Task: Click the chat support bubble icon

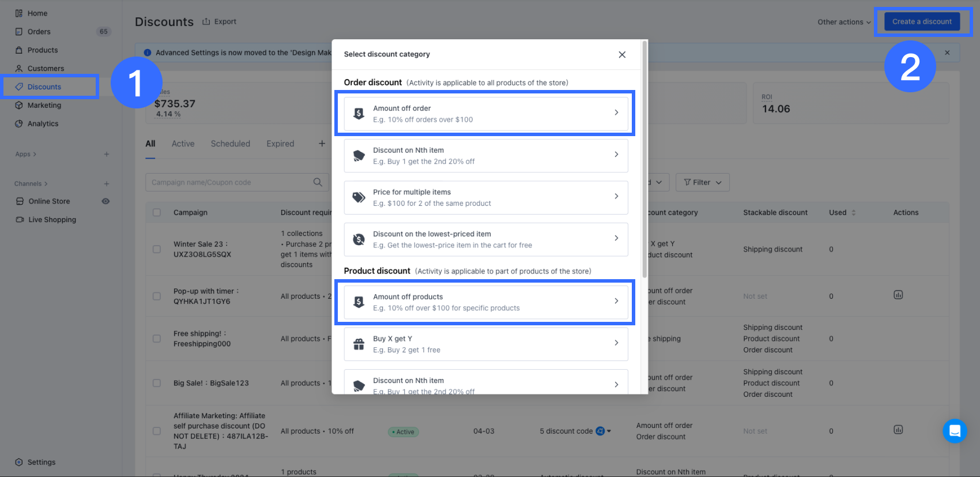Action: tap(955, 430)
